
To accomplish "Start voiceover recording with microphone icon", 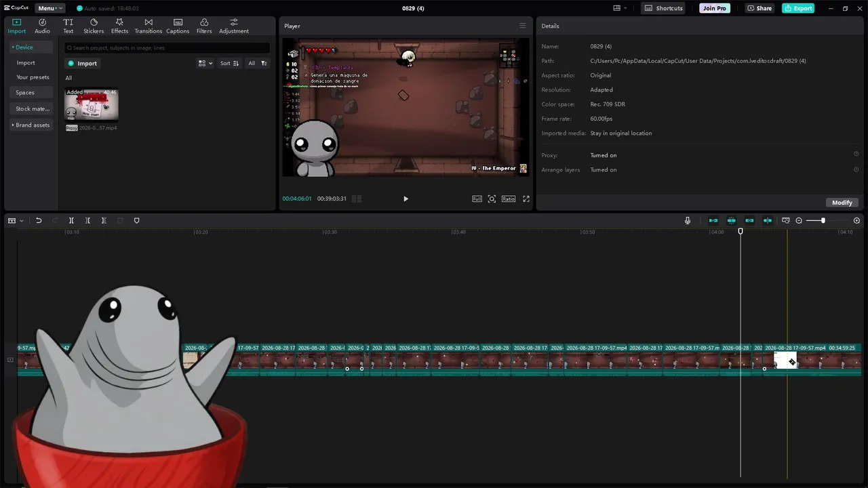I will 688,220.
